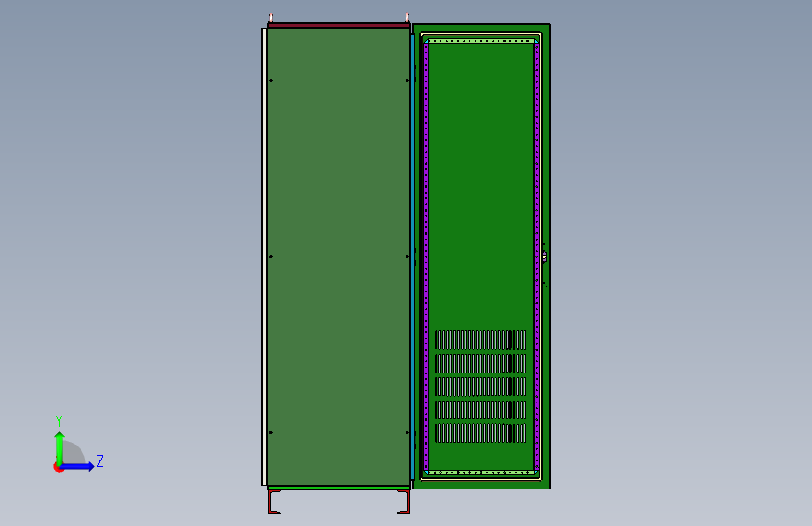Select the left lifting eye bolt on top
The image size is (812, 526).
[x=271, y=18]
